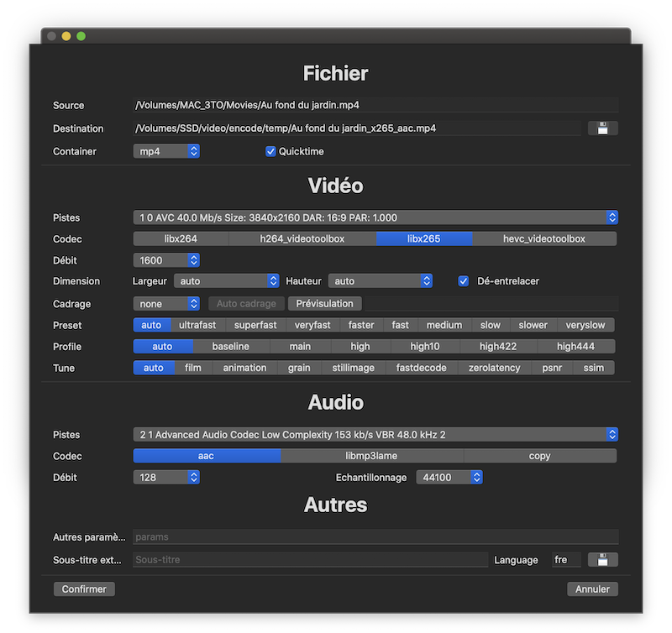This screenshot has height=633, width=672.
Task: Open the Cadrage none dropdown
Action: [166, 304]
